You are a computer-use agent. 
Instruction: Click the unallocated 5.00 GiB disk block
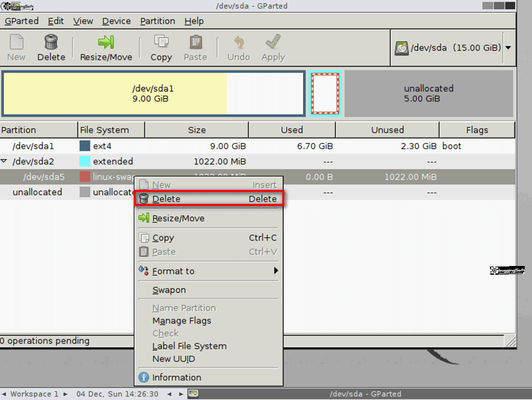pos(429,94)
